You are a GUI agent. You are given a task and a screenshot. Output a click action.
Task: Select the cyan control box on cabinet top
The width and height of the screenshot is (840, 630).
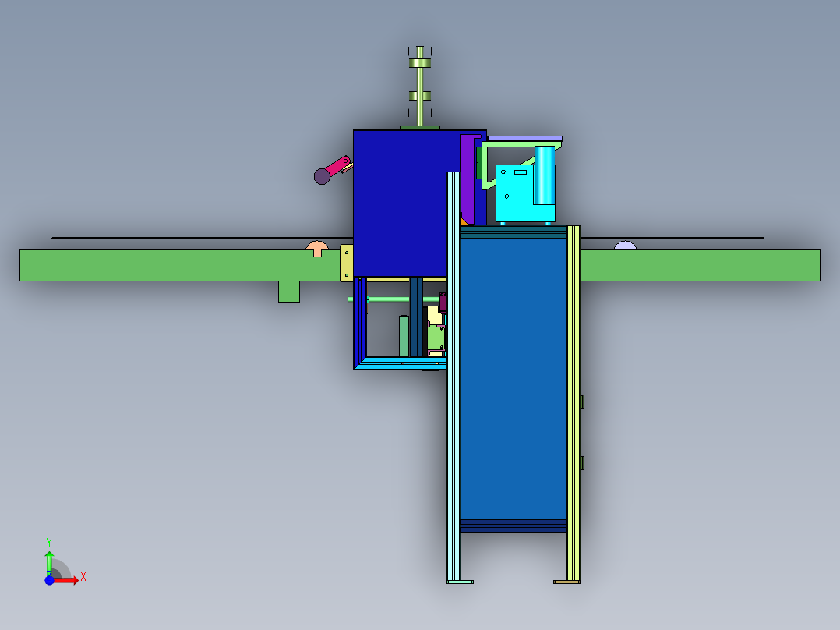(515, 194)
